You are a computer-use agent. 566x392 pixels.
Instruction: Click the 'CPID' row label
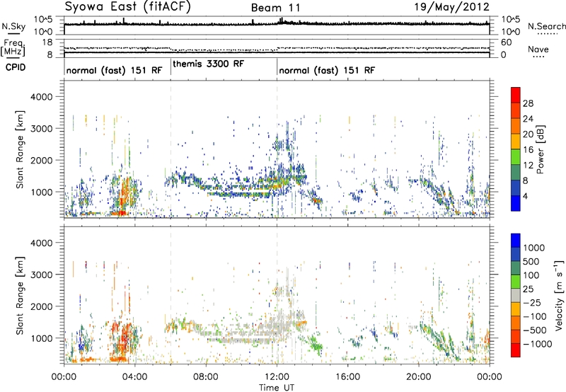coord(16,67)
